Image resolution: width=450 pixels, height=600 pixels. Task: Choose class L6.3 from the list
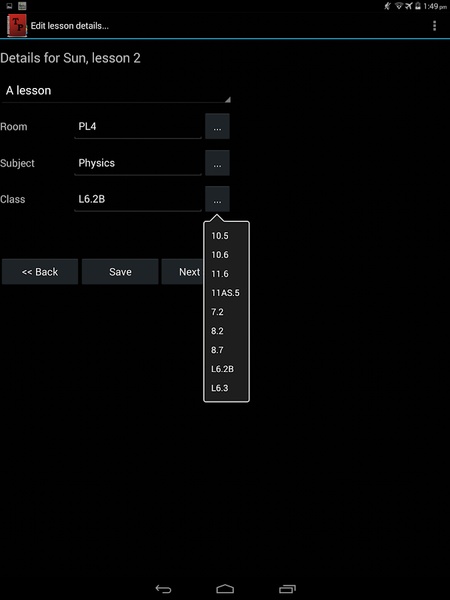(x=226, y=388)
